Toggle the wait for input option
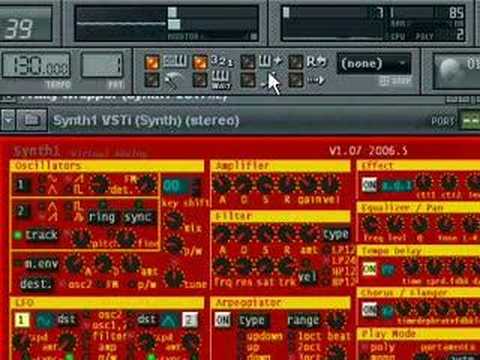The image size is (480, 360). pyautogui.click(x=200, y=80)
